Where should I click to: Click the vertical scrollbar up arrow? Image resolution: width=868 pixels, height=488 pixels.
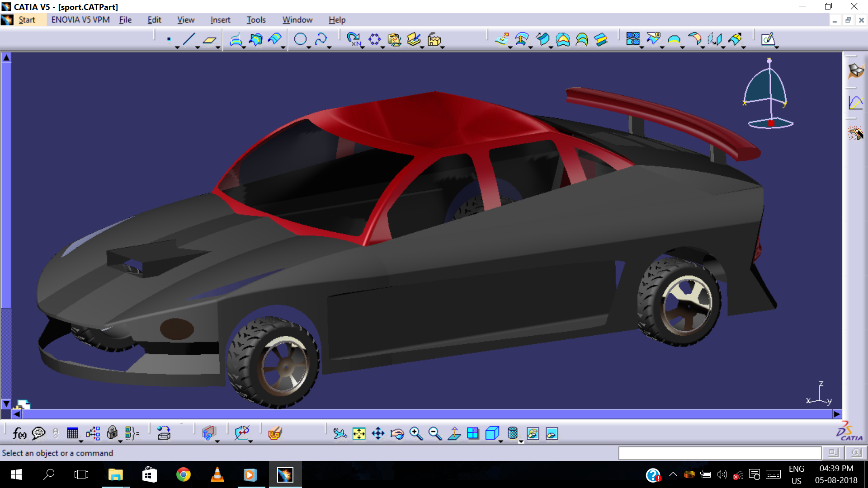pos(6,57)
